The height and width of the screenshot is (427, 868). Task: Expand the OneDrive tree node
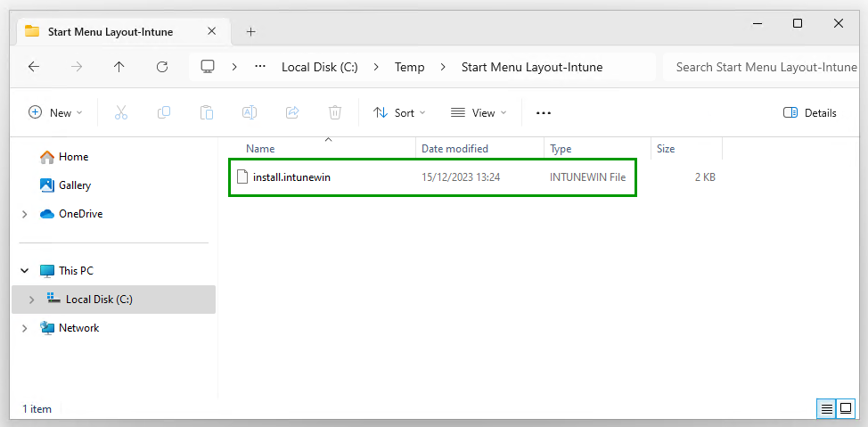tap(24, 214)
